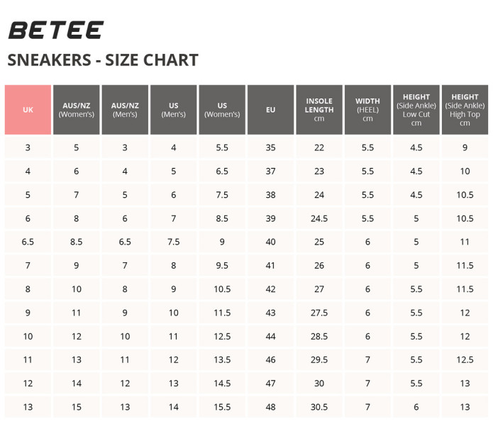Select US Women's 15.5 cell
Screen dimensions: 493x448
click(222, 407)
